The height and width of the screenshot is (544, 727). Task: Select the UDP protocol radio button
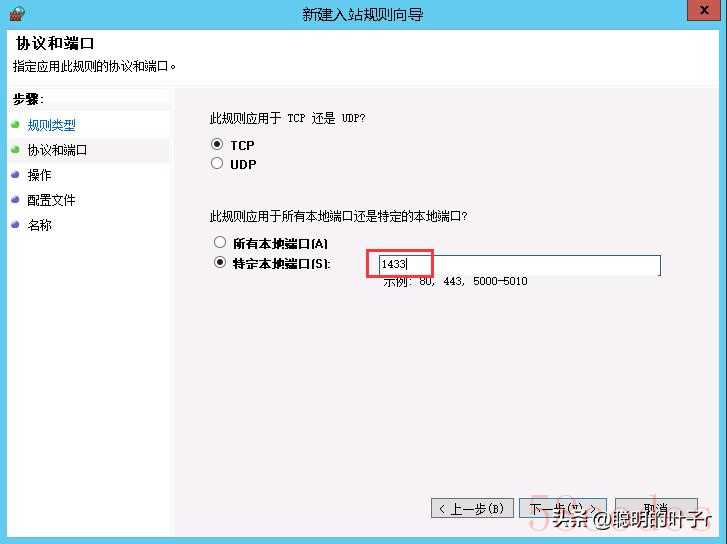217,163
